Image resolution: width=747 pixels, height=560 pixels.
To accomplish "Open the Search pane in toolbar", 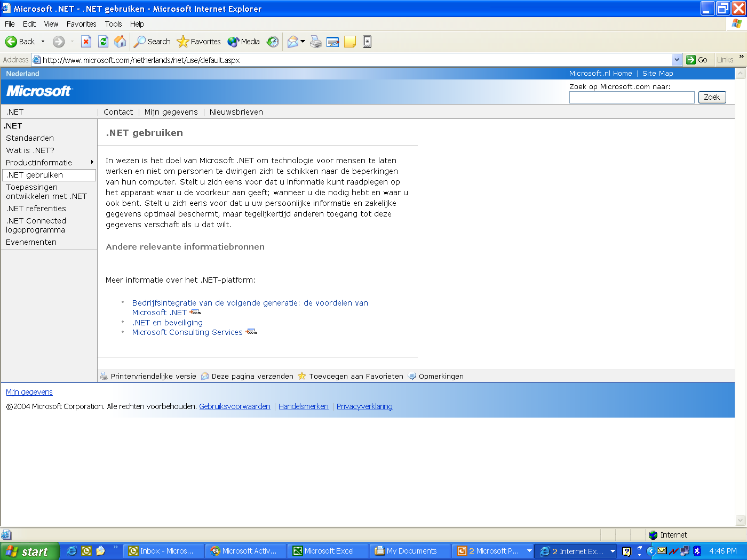I will (x=152, y=42).
